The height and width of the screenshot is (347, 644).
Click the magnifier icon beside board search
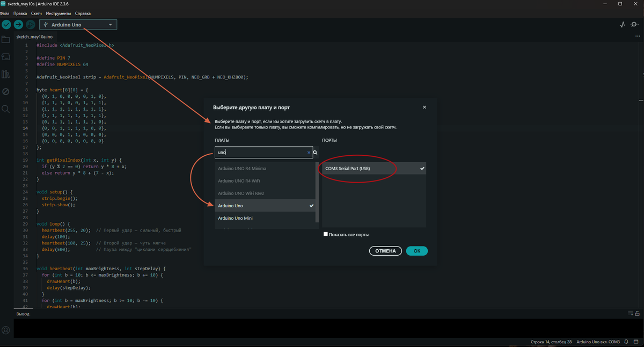315,153
